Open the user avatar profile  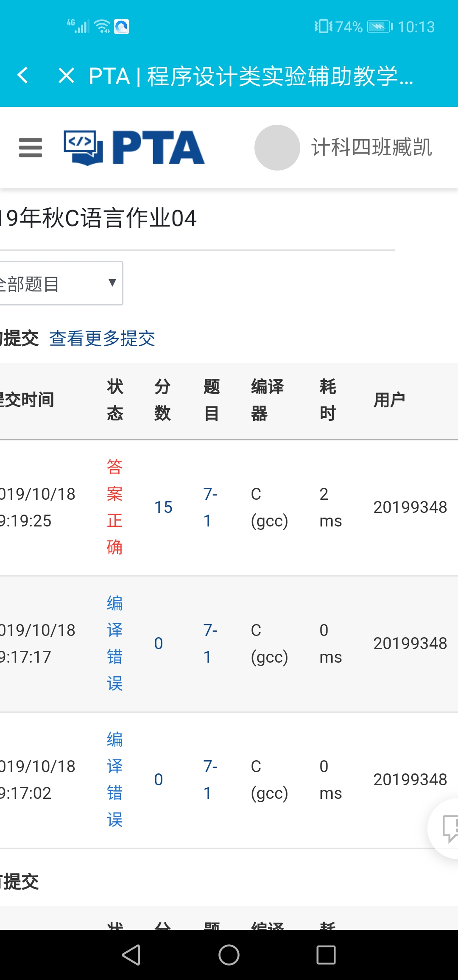click(x=277, y=148)
